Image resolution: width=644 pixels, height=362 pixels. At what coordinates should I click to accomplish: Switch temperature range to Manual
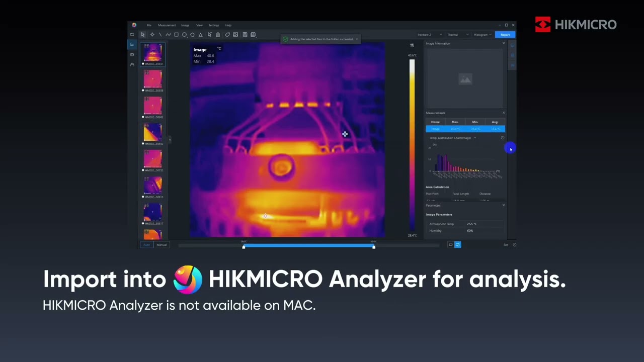pos(162,245)
